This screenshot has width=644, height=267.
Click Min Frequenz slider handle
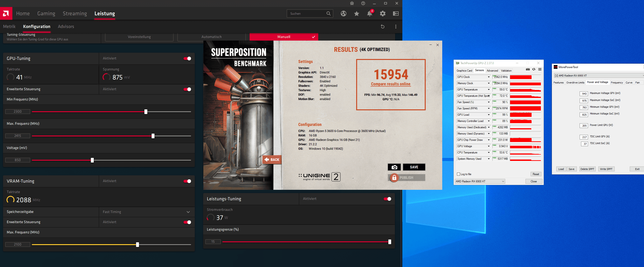pos(146,112)
